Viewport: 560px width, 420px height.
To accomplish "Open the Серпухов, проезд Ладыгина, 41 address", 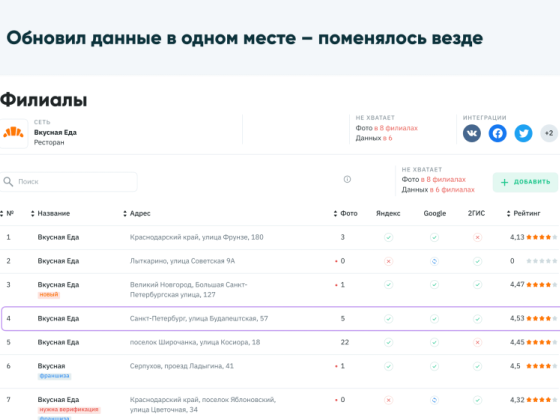I will (x=181, y=366).
